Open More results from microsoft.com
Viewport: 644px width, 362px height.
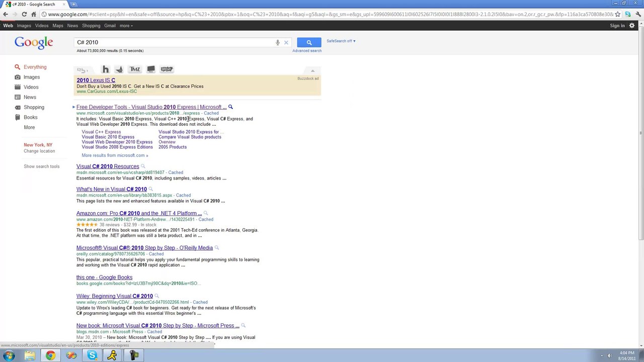(115, 155)
